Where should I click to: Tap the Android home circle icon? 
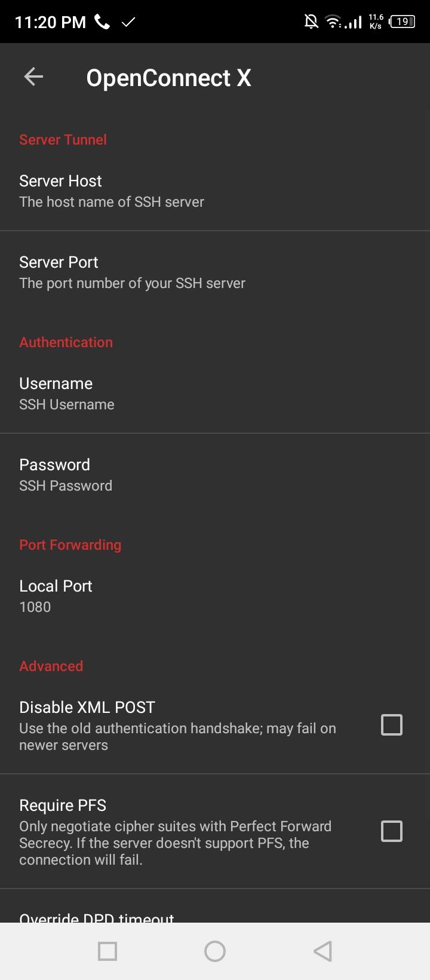215,951
